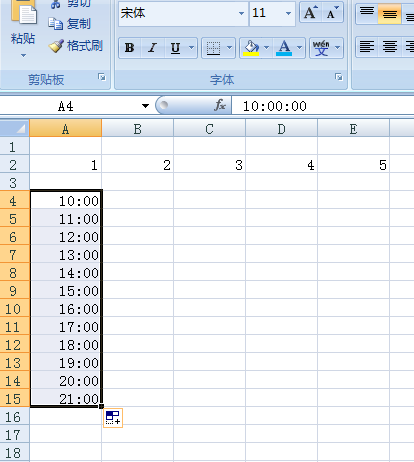Click cell A2 with value 1
The width and height of the screenshot is (414, 462).
(65, 164)
